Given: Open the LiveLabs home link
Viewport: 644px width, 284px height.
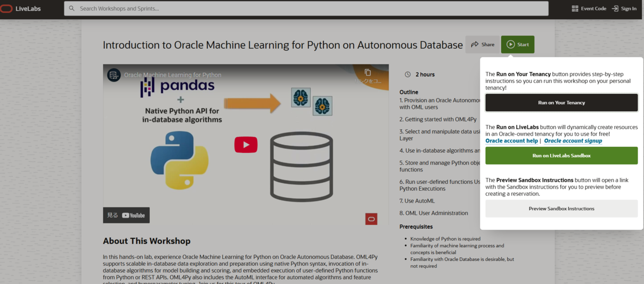Looking at the screenshot, I should click(x=29, y=9).
